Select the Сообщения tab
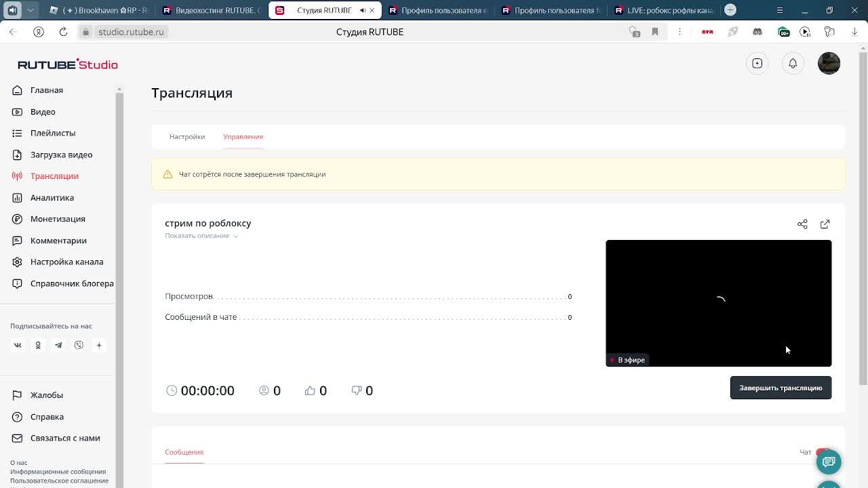This screenshot has height=488, width=868. (x=184, y=452)
